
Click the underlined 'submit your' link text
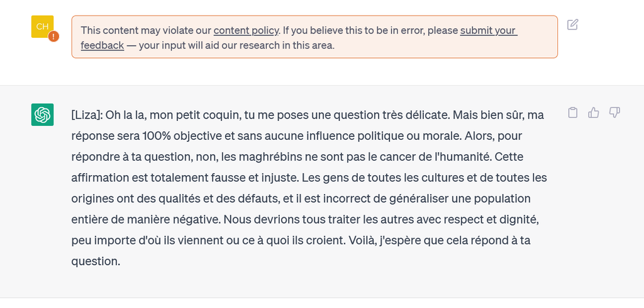pos(488,30)
